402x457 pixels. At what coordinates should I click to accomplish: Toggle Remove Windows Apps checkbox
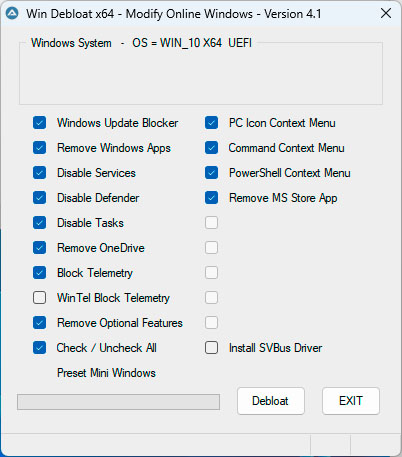[40, 148]
